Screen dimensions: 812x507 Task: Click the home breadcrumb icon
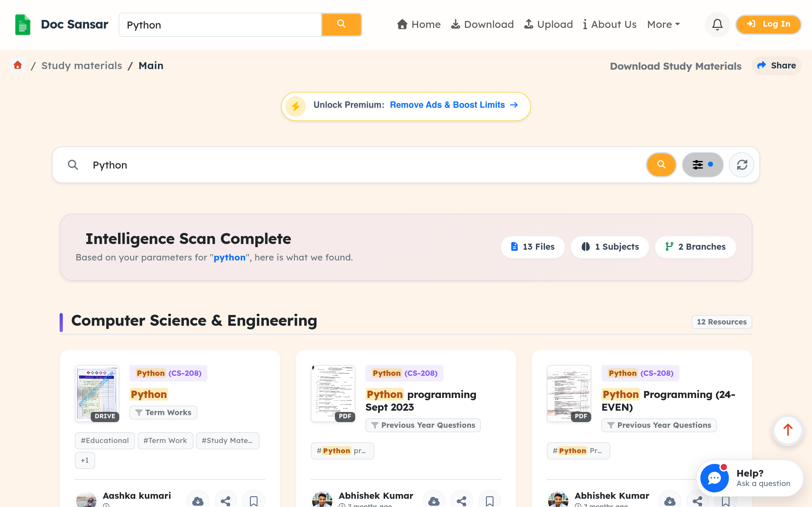click(17, 65)
